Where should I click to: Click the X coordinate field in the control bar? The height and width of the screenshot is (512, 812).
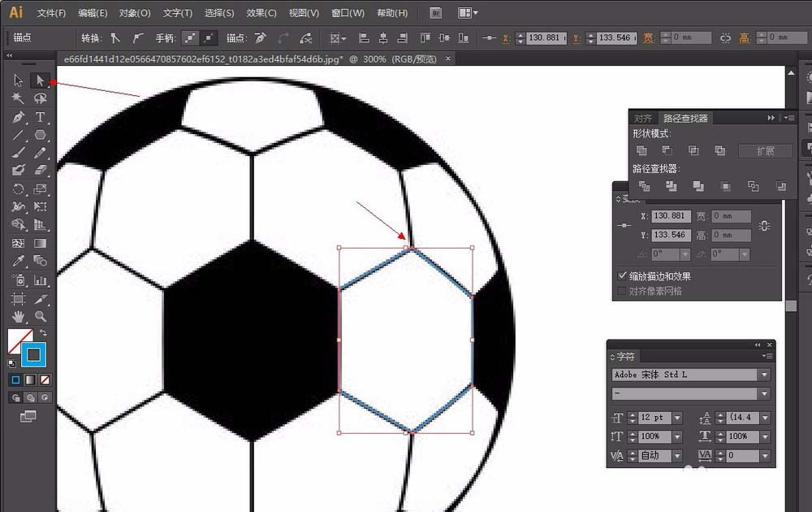point(542,38)
